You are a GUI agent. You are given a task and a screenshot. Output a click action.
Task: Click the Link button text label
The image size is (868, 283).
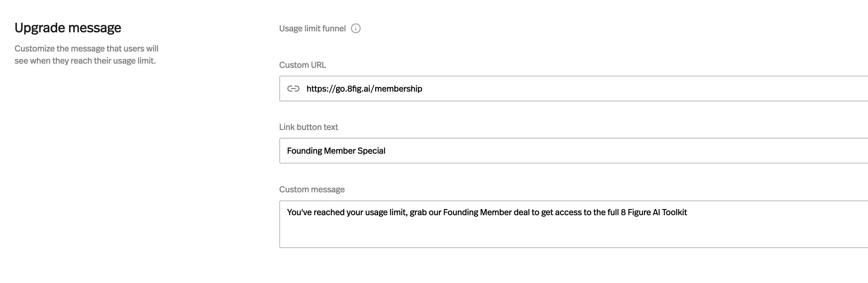point(308,127)
